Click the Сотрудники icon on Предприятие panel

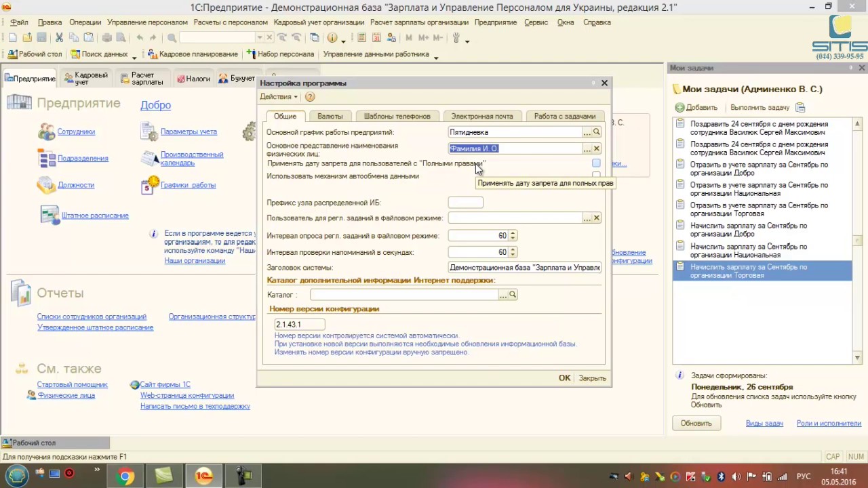tap(47, 131)
